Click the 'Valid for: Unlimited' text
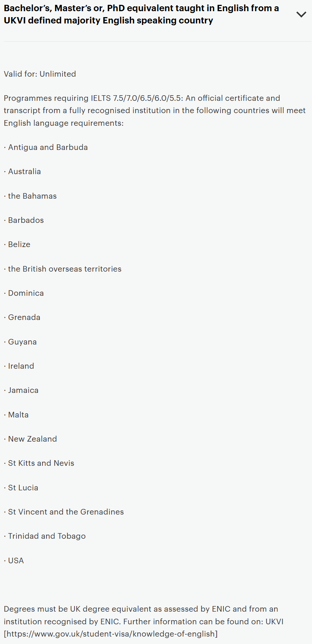Viewport: 312px width, 644px height. pos(40,74)
